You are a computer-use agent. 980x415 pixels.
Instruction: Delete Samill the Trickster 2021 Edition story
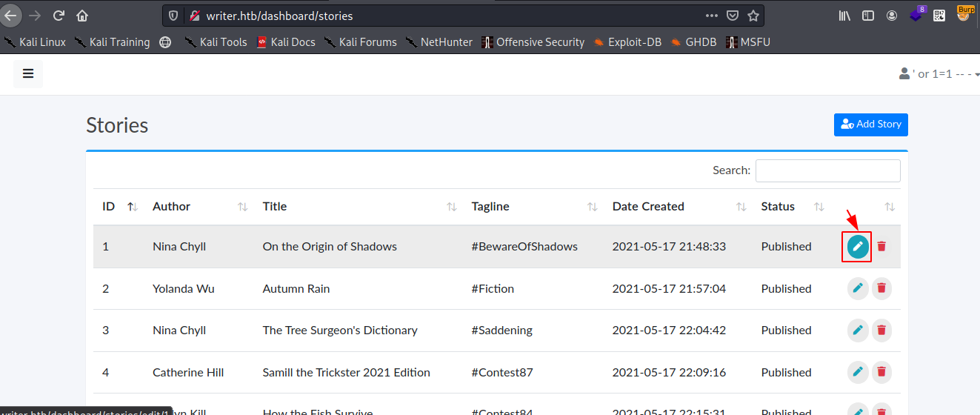coord(881,372)
